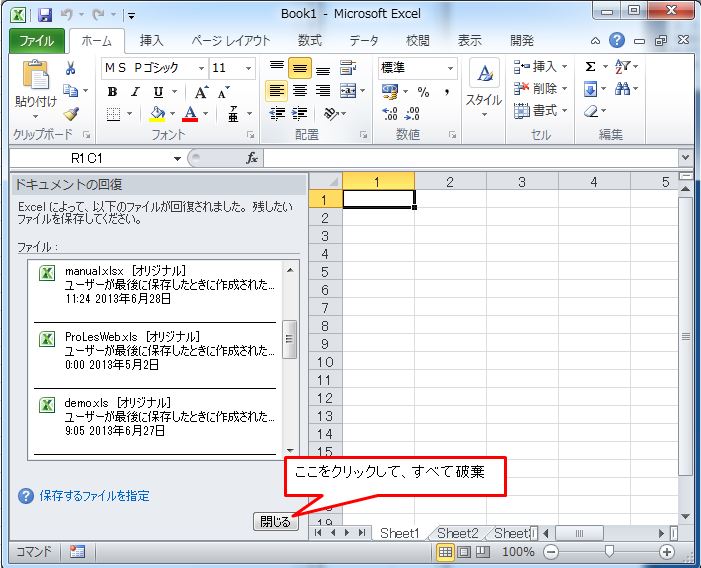
Task: Click the increase decimal places icon
Action: click(390, 114)
